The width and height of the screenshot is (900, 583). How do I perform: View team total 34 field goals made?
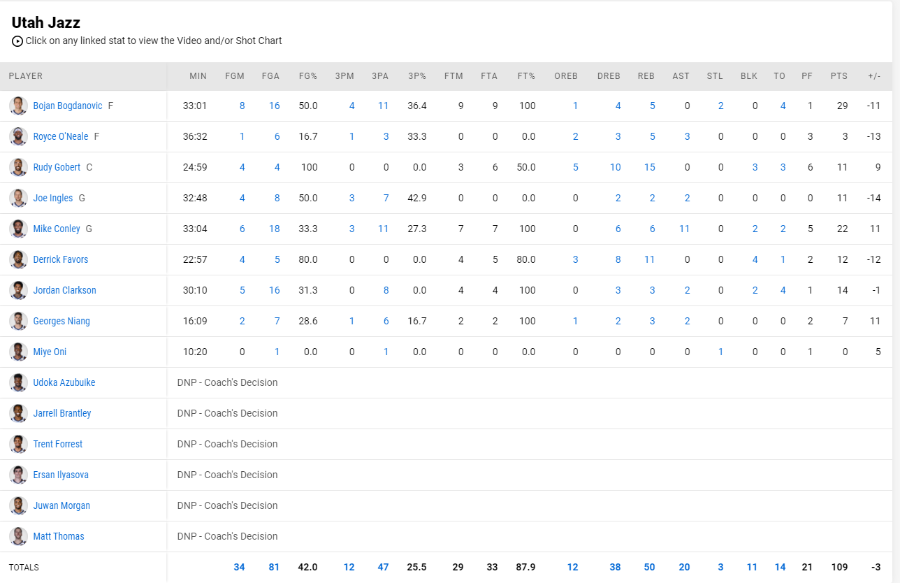(239, 567)
